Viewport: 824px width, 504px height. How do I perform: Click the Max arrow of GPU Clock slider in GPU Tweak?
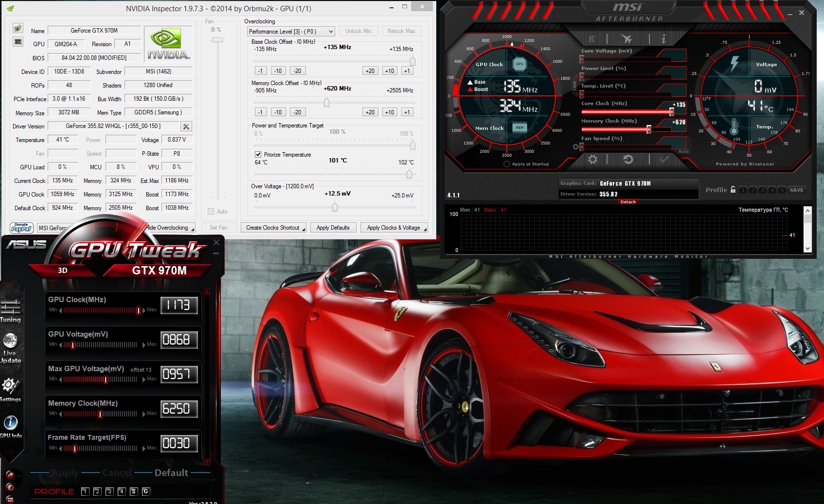pyautogui.click(x=144, y=310)
